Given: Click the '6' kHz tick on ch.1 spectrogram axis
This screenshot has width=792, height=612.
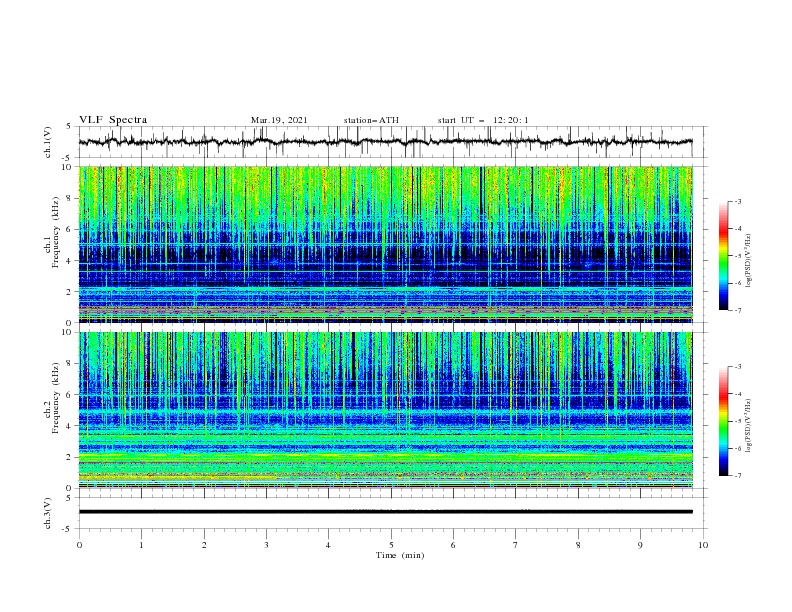Looking at the screenshot, I should tap(71, 229).
